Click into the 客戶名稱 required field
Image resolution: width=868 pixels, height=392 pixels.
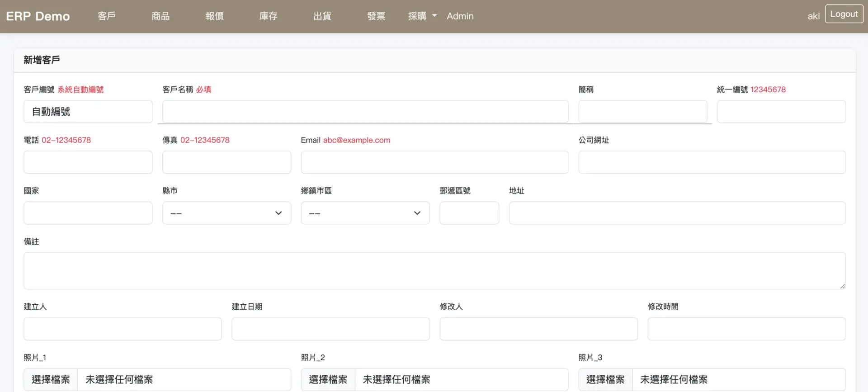click(365, 112)
